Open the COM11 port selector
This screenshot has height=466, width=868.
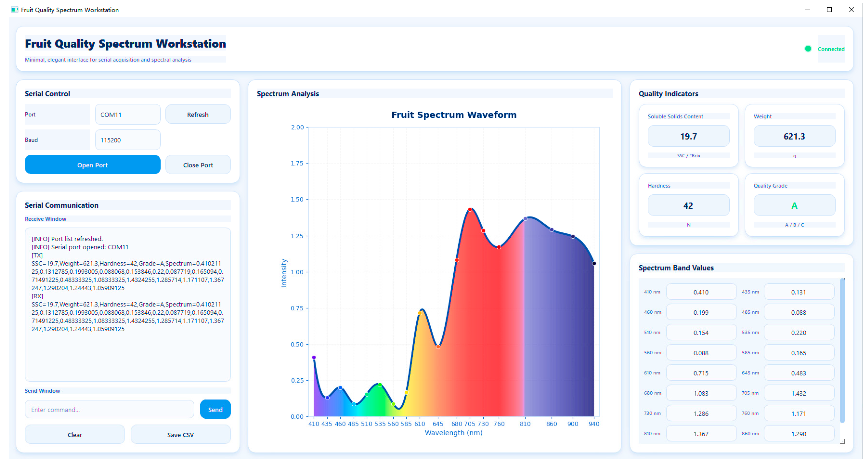coord(128,115)
